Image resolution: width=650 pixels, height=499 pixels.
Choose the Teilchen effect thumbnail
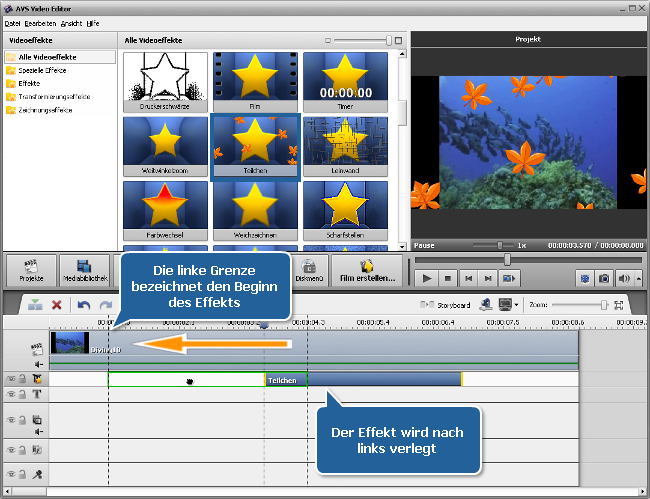click(255, 146)
